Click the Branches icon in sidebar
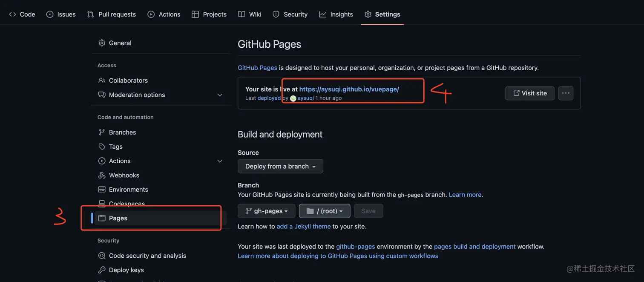 (102, 132)
